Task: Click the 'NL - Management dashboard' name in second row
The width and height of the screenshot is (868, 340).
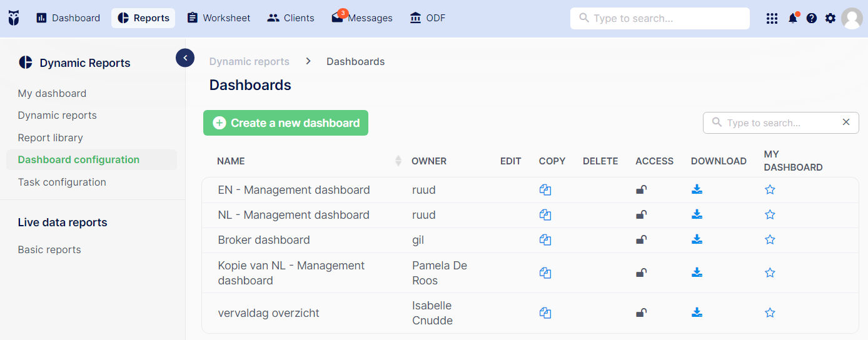Action: coord(294,215)
